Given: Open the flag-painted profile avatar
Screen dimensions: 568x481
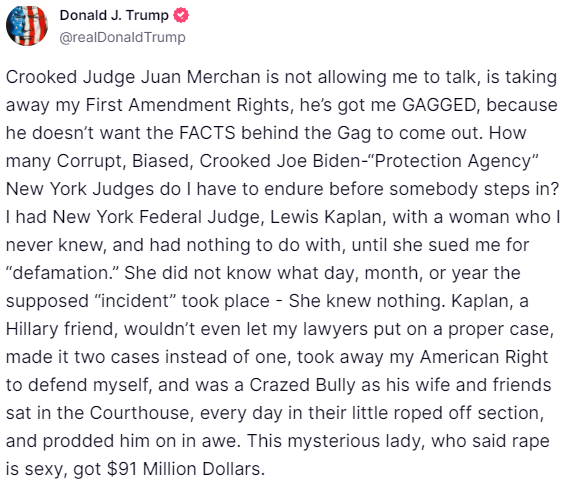Looking at the screenshot, I should tap(27, 25).
